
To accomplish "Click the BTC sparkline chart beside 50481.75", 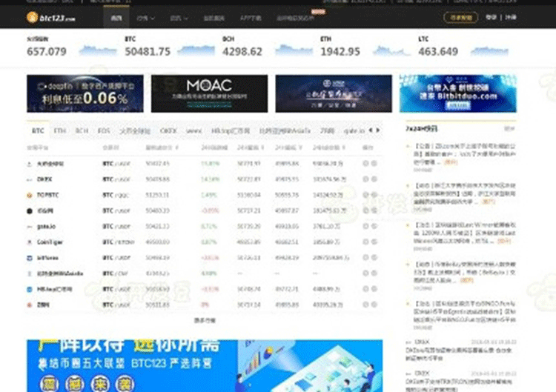I will pyautogui.click(x=196, y=50).
